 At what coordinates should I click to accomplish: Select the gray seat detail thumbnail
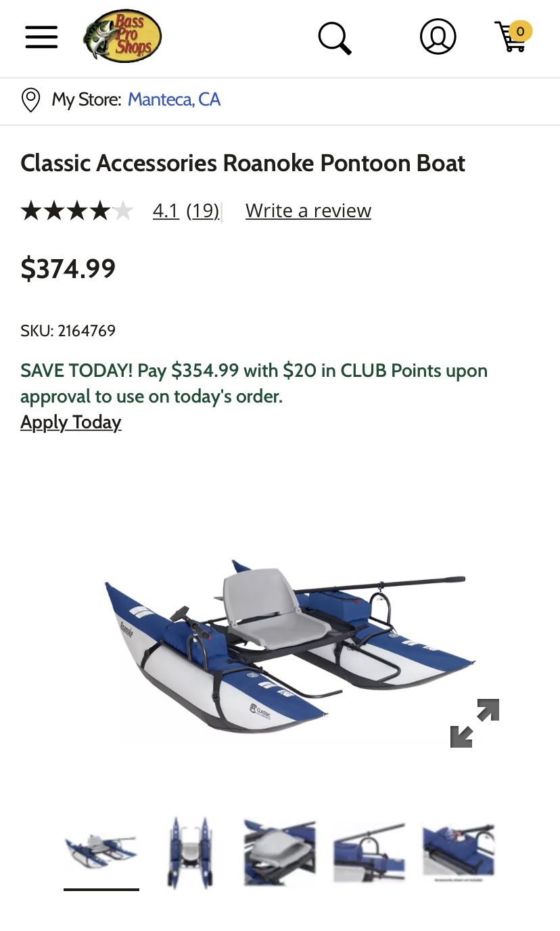(x=279, y=851)
